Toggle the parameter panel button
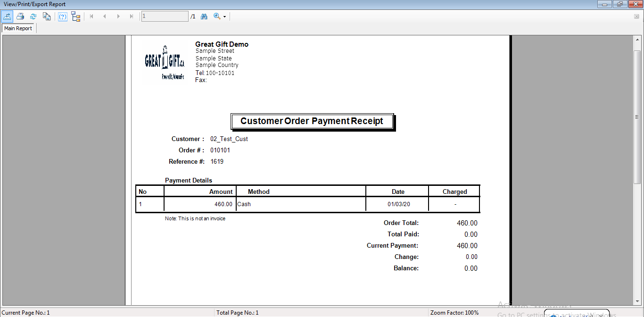Screen dimensions: 644x317 62,17
